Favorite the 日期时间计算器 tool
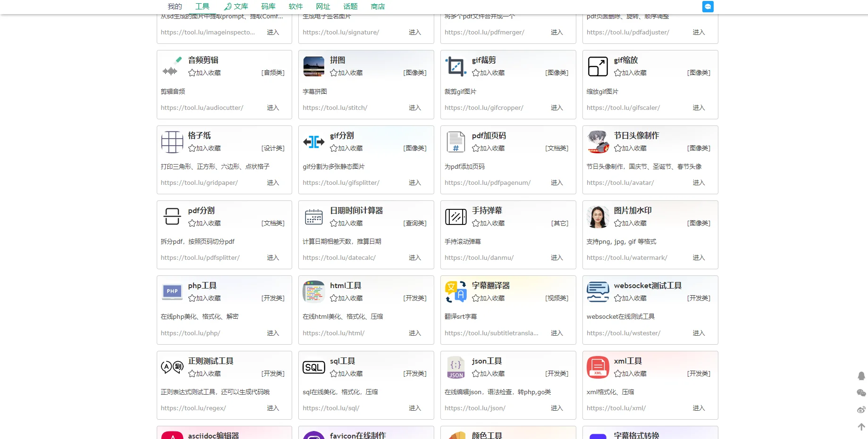 346,223
